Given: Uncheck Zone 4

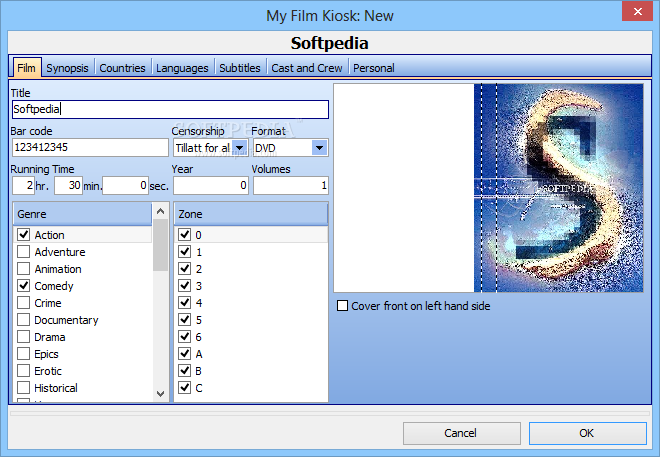Looking at the screenshot, I should tap(185, 303).
